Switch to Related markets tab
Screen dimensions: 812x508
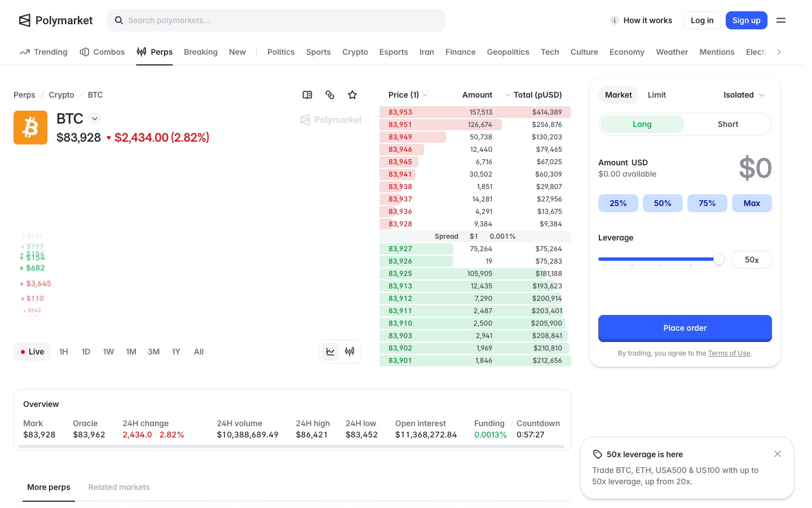[x=119, y=487]
